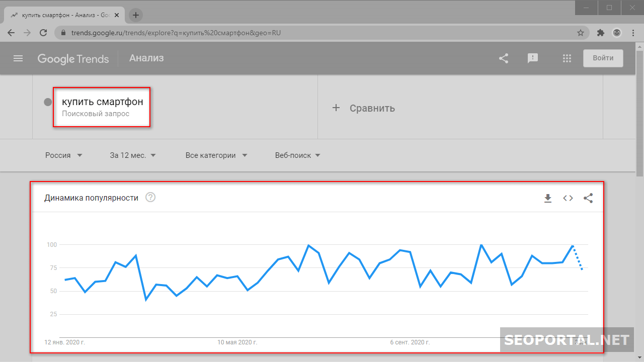The height and width of the screenshot is (362, 644).
Task: Open the Веб-поиск search type dropdown
Action: coord(297,155)
